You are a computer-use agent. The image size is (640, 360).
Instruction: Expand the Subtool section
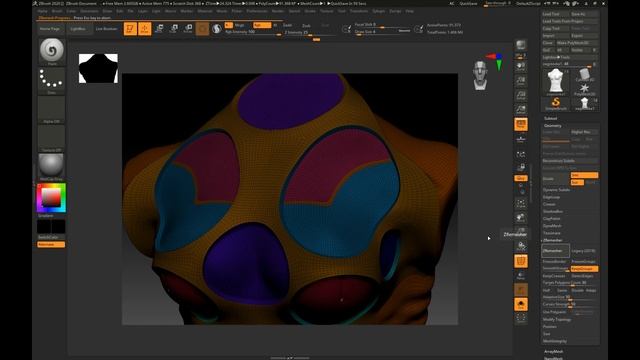click(x=550, y=118)
